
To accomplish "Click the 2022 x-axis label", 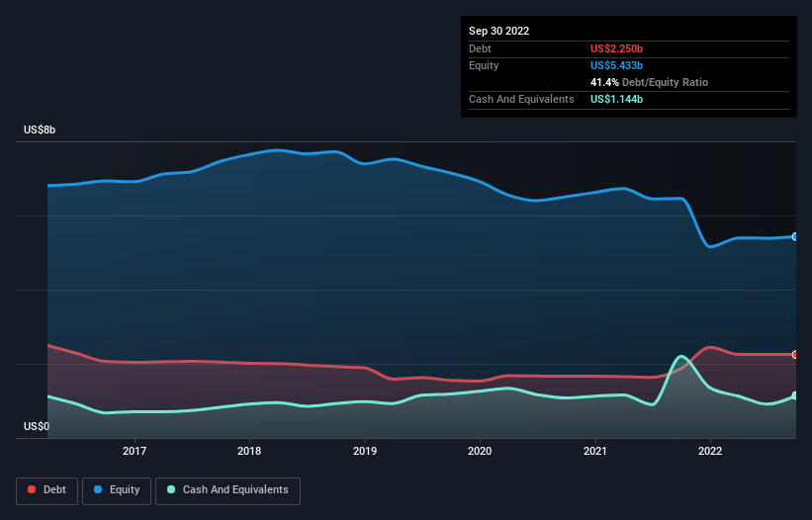I will click(710, 451).
